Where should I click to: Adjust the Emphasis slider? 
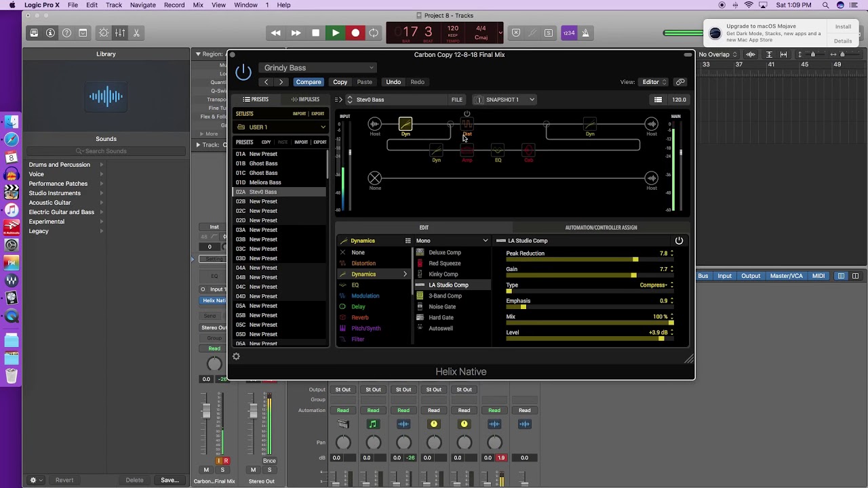point(590,307)
